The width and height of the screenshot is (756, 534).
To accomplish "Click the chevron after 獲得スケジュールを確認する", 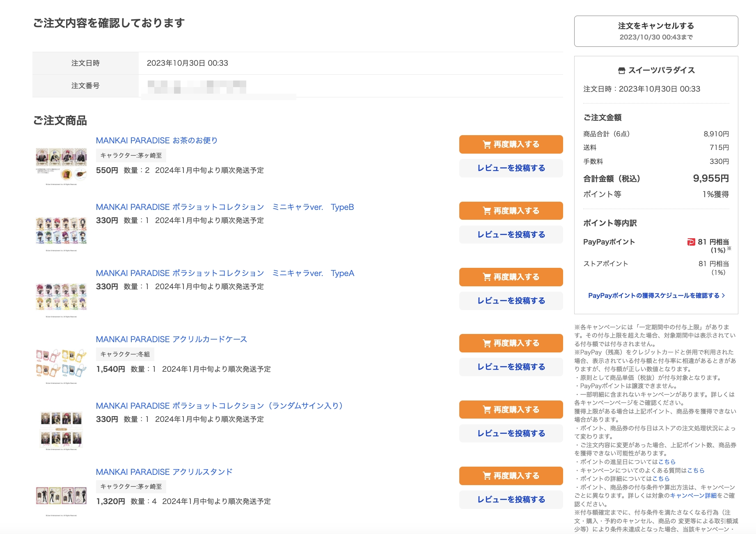I will coord(723,295).
